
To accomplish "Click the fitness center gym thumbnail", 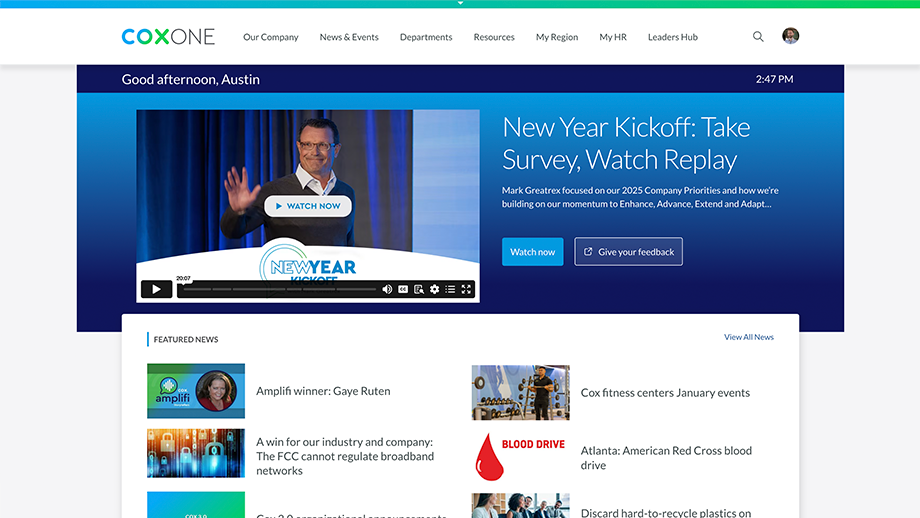I will pos(520,392).
